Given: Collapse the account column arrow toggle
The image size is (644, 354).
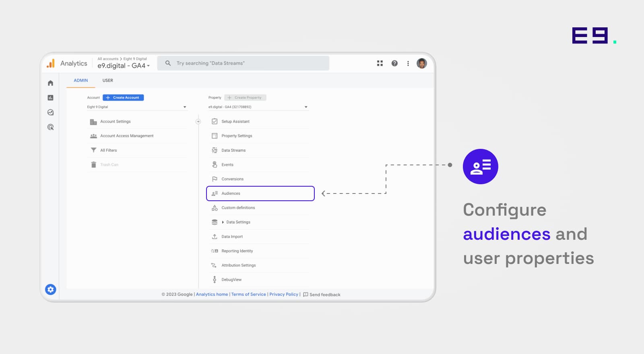Looking at the screenshot, I should pos(198,121).
